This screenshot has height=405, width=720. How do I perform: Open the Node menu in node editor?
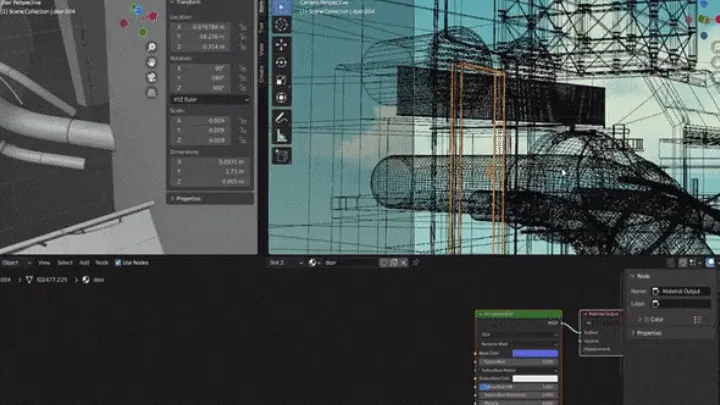(102, 263)
